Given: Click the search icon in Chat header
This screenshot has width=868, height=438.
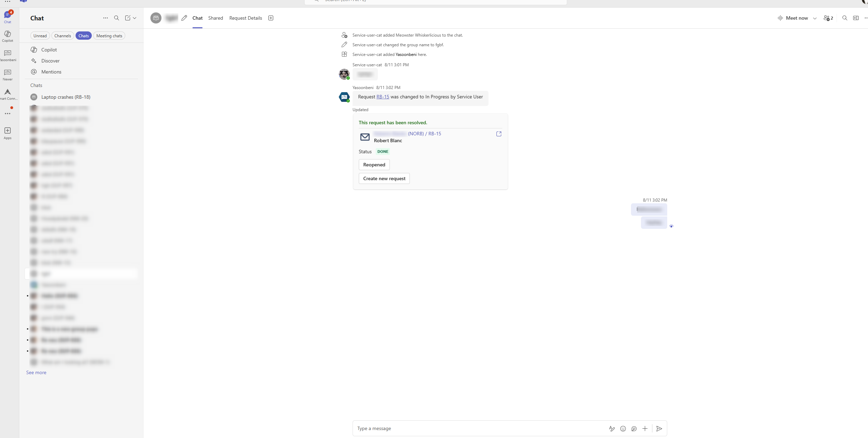Looking at the screenshot, I should 117,18.
